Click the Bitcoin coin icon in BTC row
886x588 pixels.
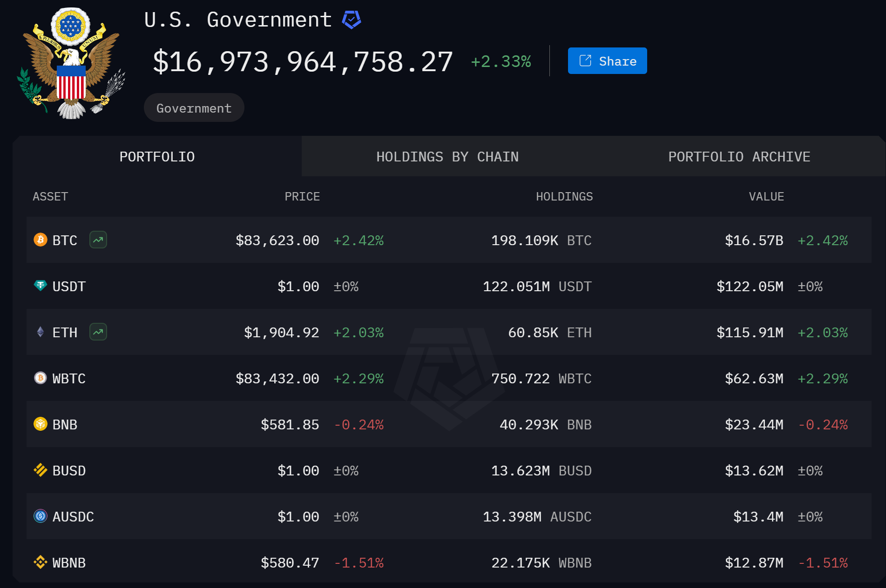click(41, 240)
